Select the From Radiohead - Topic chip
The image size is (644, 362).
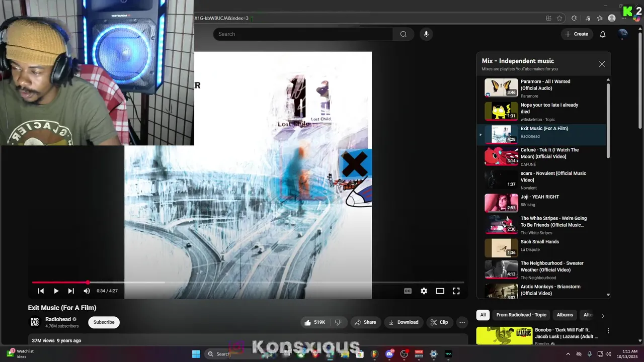521,315
